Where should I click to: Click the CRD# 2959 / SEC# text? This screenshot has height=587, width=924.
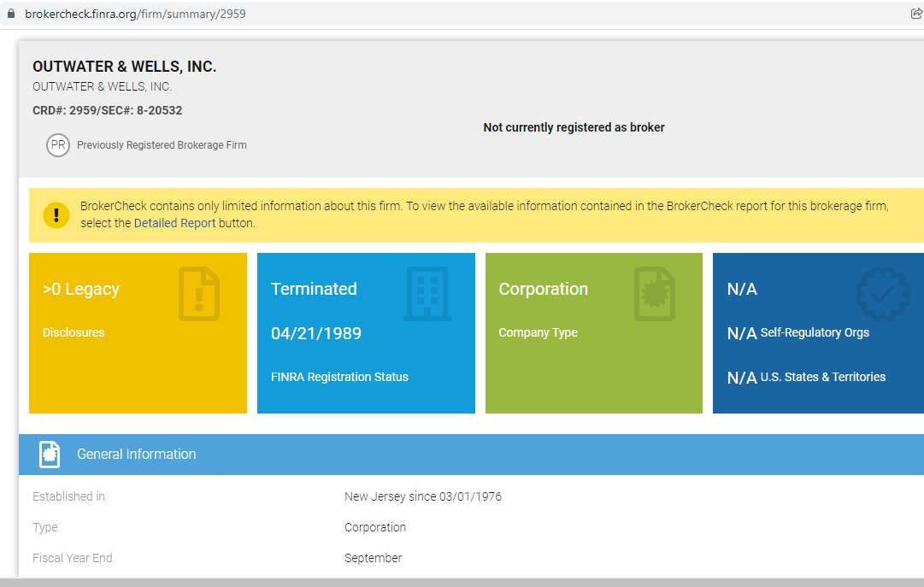click(x=107, y=110)
